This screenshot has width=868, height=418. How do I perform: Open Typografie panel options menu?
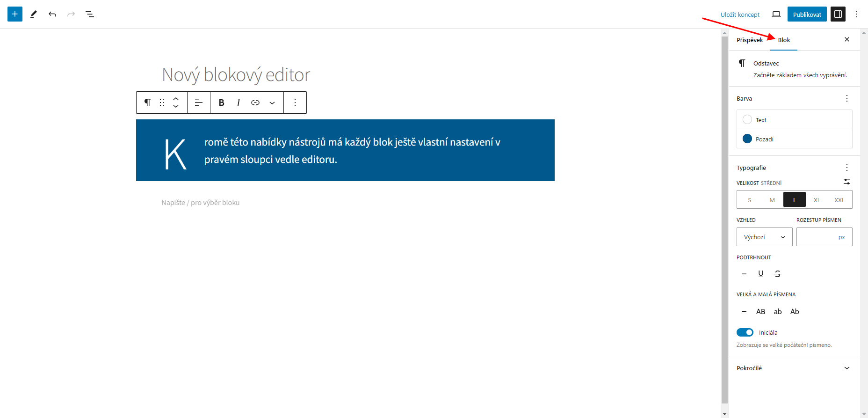(847, 168)
